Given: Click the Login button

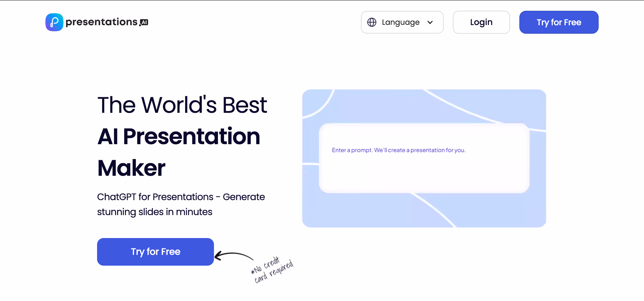Looking at the screenshot, I should click(x=481, y=22).
